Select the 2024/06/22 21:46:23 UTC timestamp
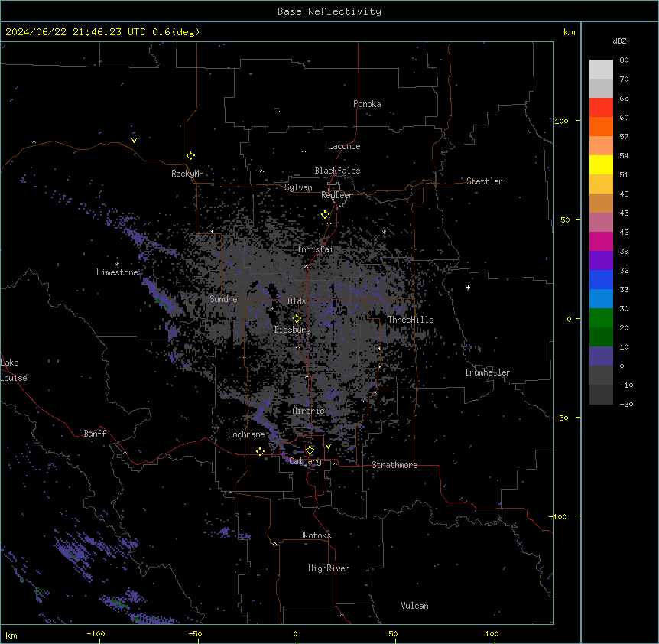This screenshot has height=644, width=659. coord(76,32)
